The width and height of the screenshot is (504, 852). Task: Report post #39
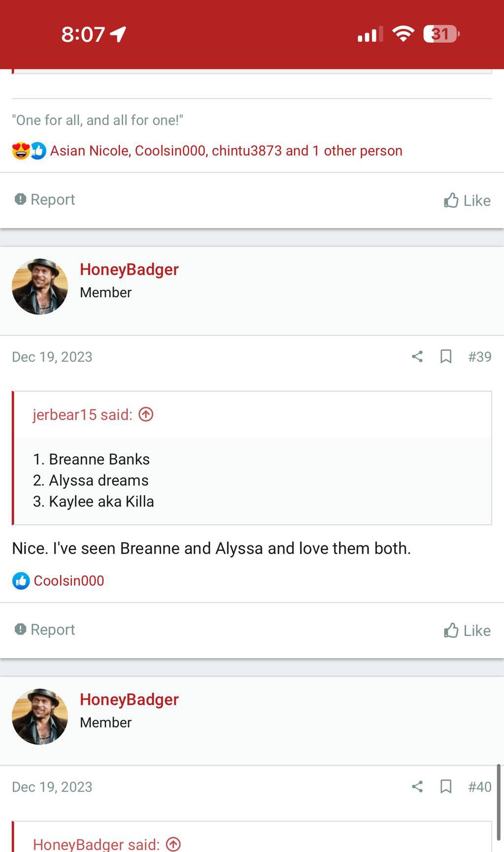click(45, 630)
